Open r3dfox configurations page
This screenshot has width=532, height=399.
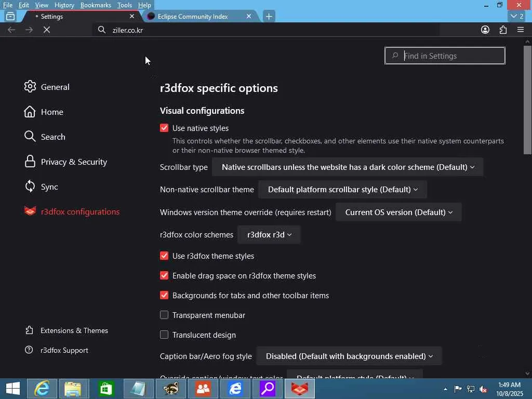[80, 212]
